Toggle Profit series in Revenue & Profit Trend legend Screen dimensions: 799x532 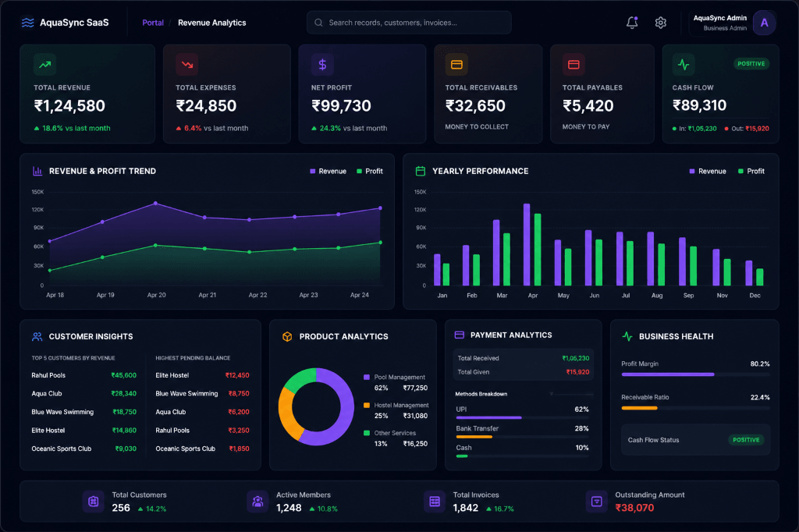pyautogui.click(x=369, y=171)
